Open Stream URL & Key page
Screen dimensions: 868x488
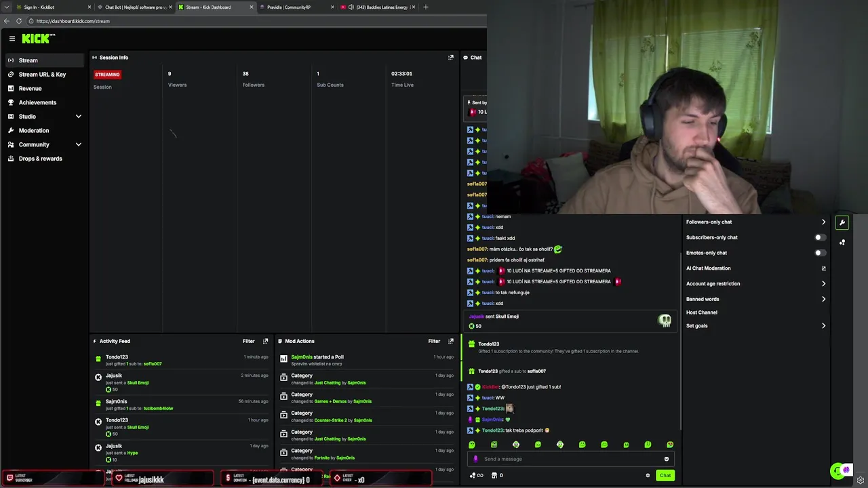pyautogui.click(x=45, y=75)
